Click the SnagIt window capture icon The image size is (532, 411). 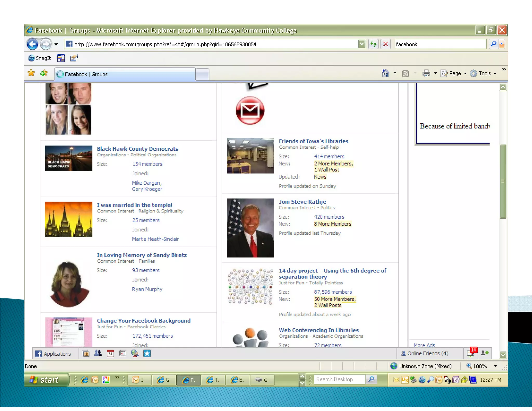61,58
